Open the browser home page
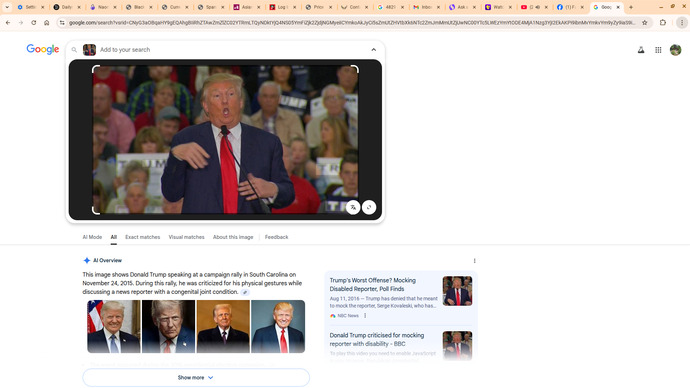 (47, 22)
